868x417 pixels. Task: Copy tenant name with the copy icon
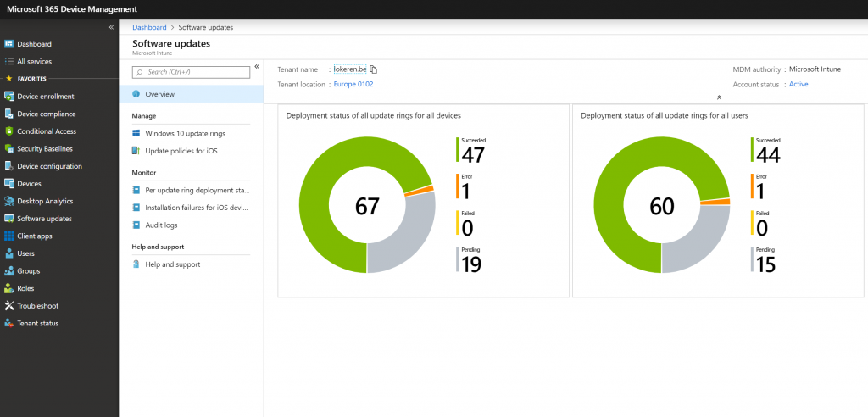tap(374, 69)
